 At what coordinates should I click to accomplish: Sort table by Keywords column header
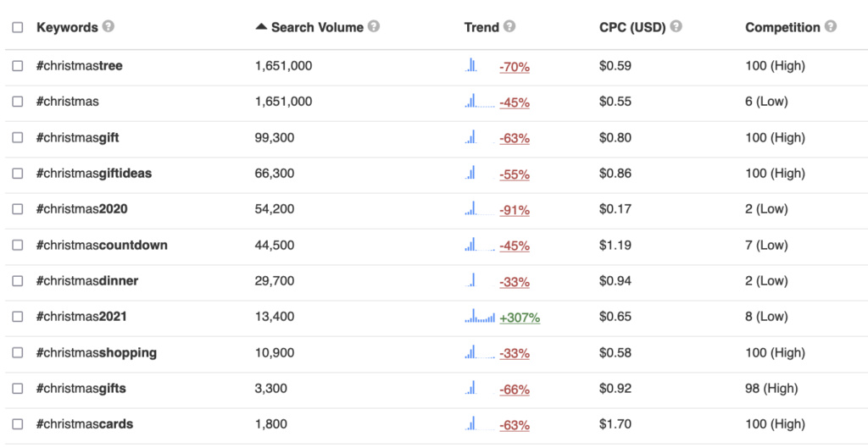tap(67, 27)
